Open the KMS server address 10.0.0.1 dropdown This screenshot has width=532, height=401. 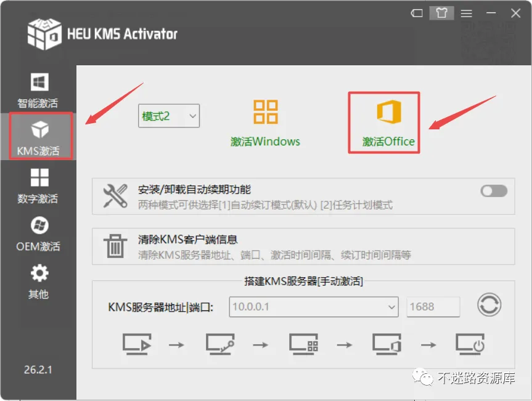(x=314, y=307)
